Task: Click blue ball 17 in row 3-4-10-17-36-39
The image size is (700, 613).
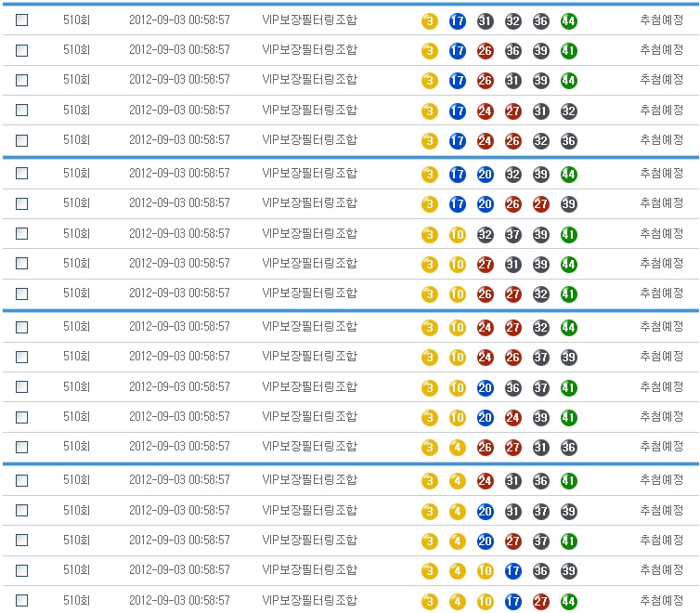Action: click(512, 571)
